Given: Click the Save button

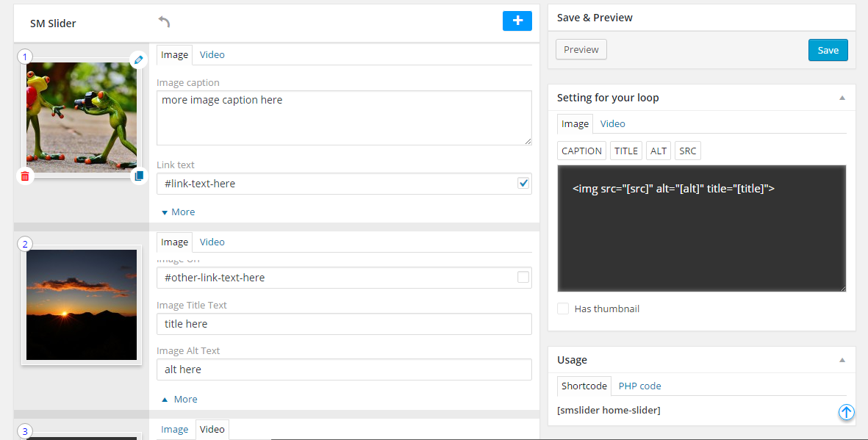Looking at the screenshot, I should pyautogui.click(x=828, y=50).
